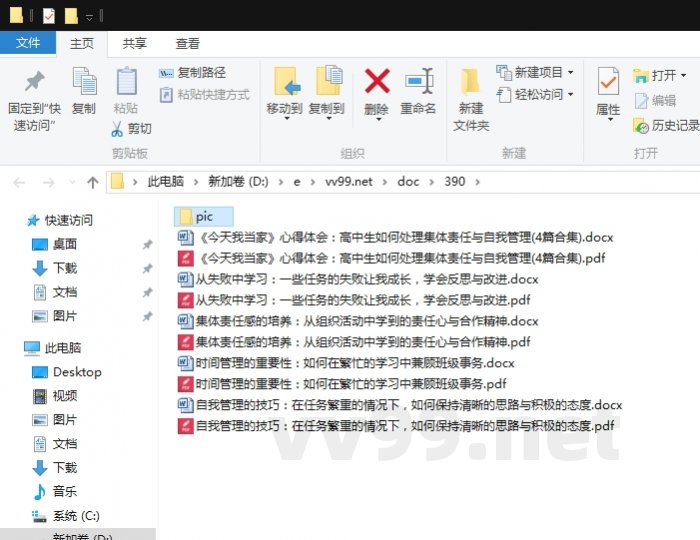Screen dimensions: 700x540
Task: Open 视频 in the sidebar
Action: [x=54, y=396]
